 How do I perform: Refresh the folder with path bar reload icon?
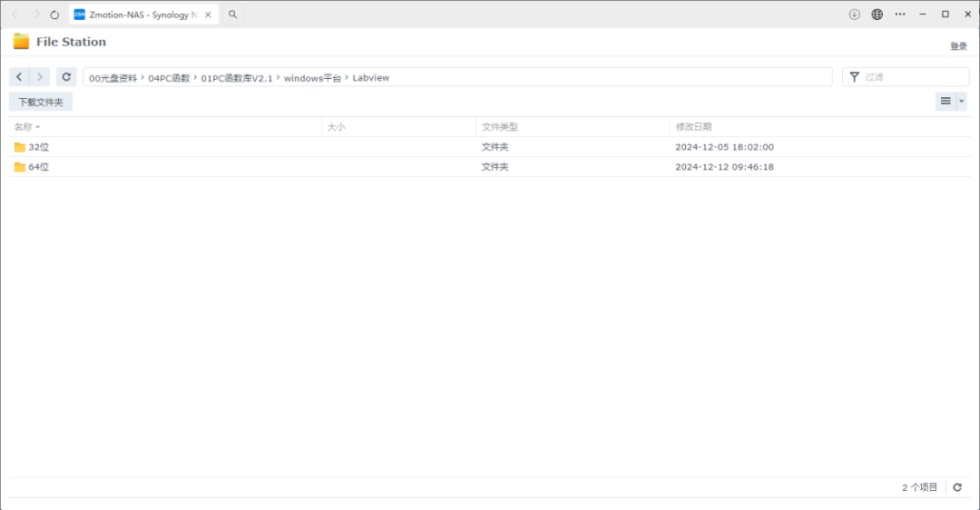pos(66,77)
